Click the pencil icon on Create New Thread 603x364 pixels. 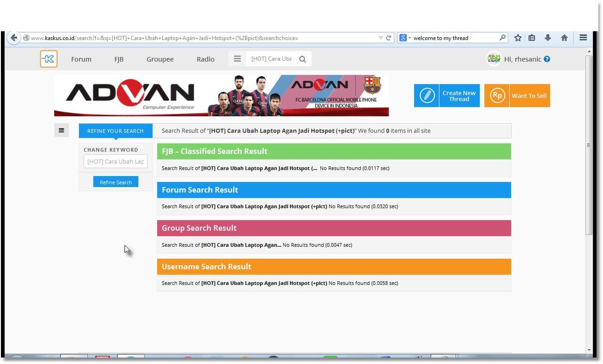point(426,96)
